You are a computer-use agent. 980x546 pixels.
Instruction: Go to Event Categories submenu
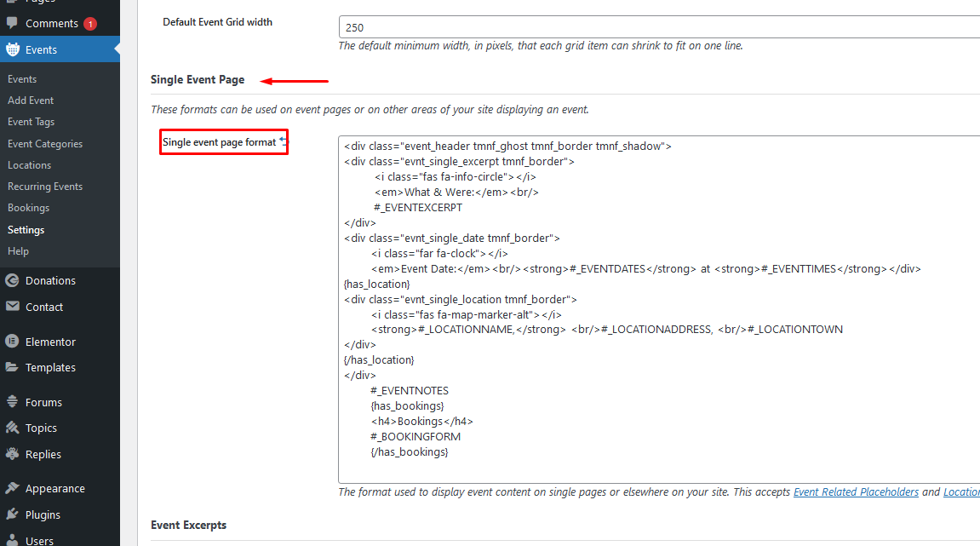[45, 144]
